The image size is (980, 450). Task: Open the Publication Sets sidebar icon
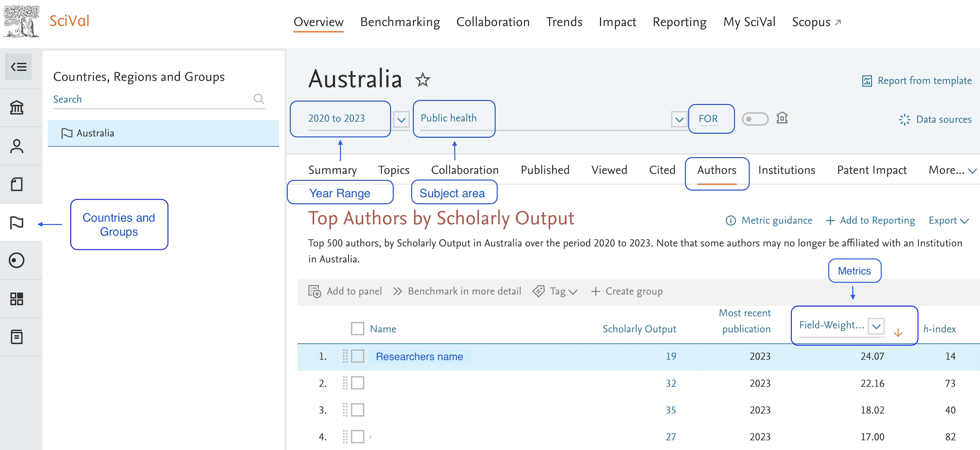pyautogui.click(x=17, y=184)
